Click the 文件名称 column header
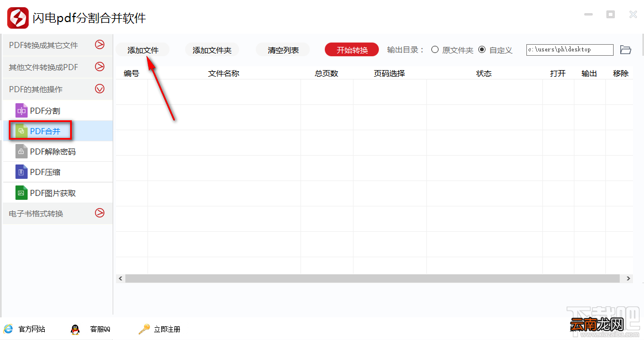 click(224, 73)
